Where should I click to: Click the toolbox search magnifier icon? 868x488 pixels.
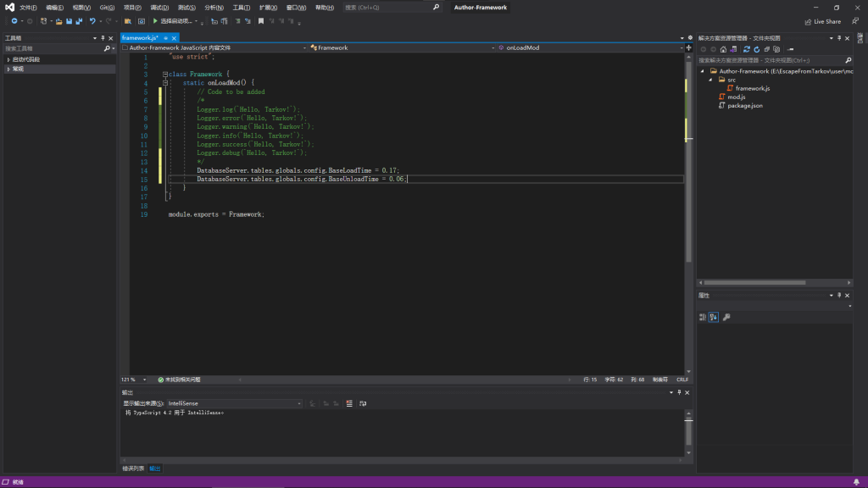tap(107, 48)
